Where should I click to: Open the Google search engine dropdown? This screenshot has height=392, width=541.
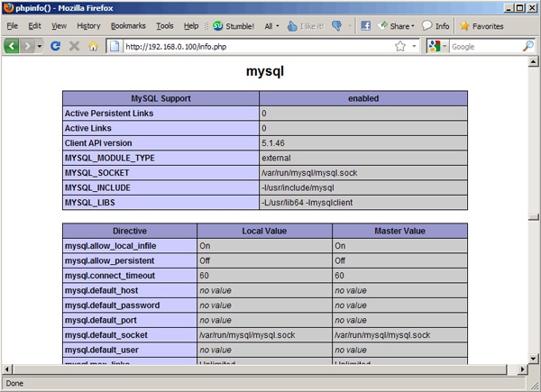tap(437, 46)
